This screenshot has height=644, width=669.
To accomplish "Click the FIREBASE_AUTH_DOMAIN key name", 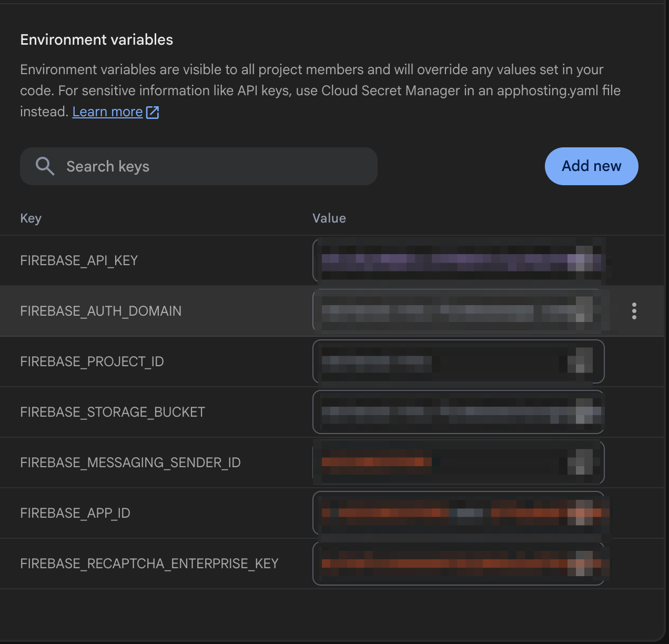I will pyautogui.click(x=100, y=311).
